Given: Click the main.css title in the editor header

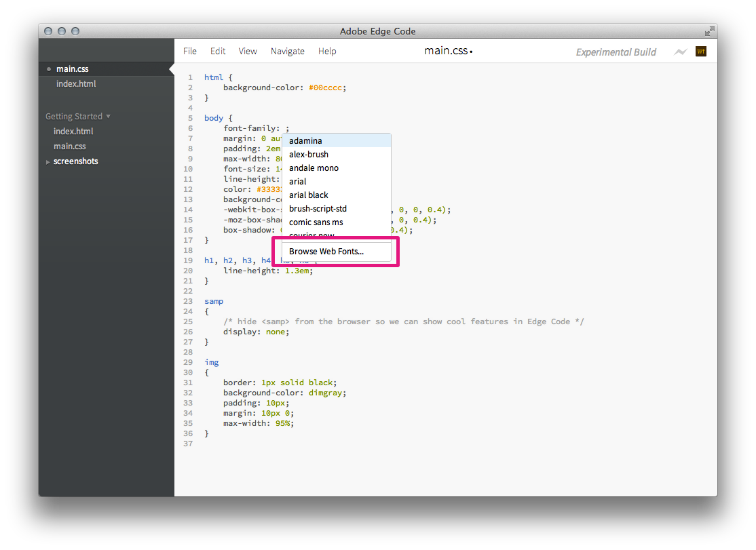Looking at the screenshot, I should pyautogui.click(x=445, y=51).
